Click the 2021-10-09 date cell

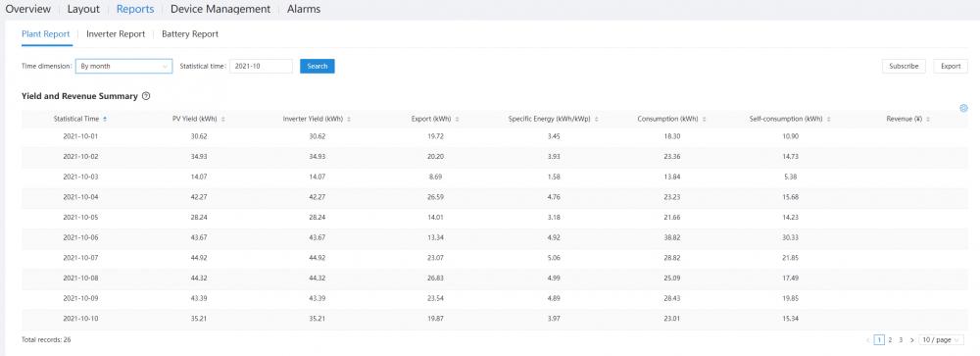pos(80,298)
